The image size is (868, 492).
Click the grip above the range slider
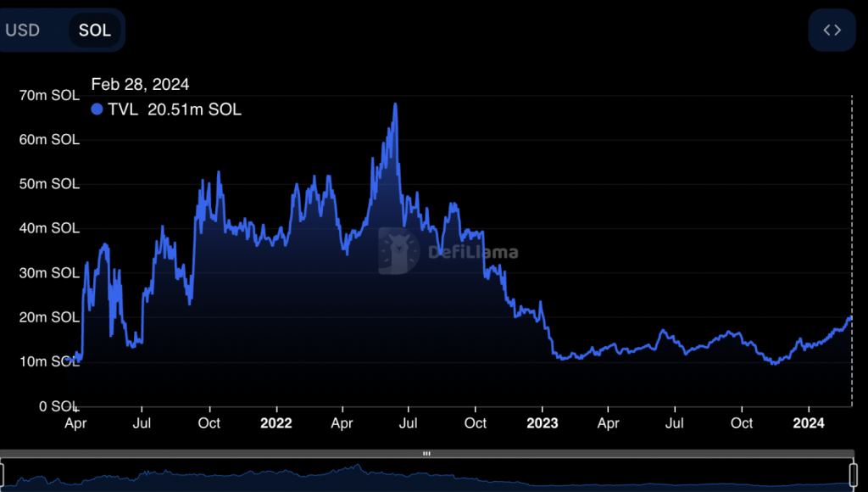pyautogui.click(x=426, y=454)
